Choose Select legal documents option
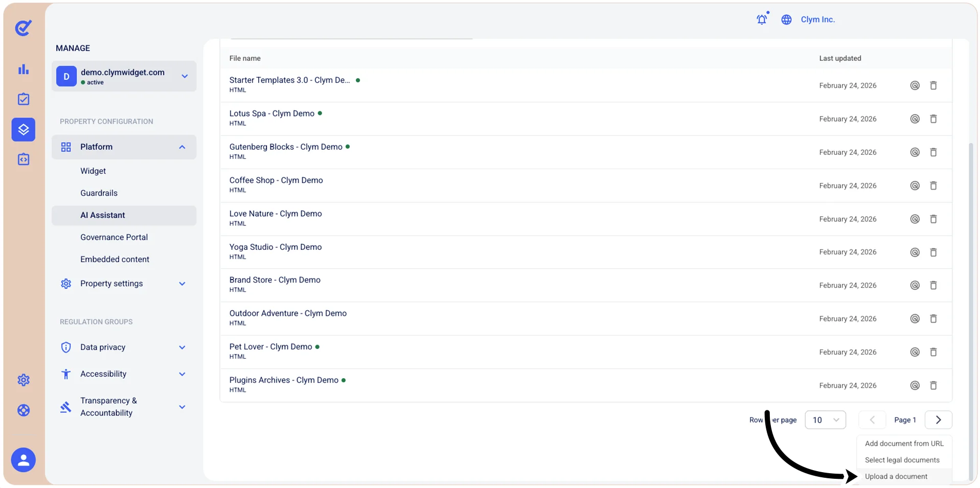The width and height of the screenshot is (980, 488). (x=904, y=460)
